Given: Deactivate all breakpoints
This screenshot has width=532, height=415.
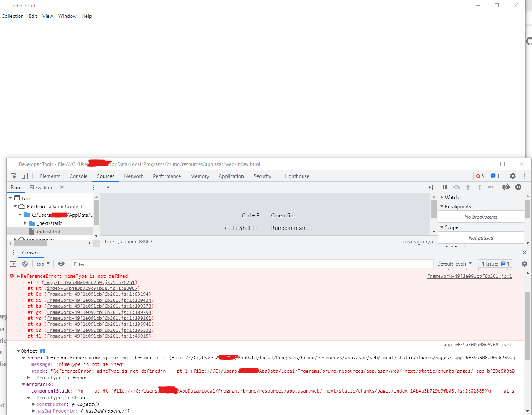Looking at the screenshot, I should (x=506, y=187).
